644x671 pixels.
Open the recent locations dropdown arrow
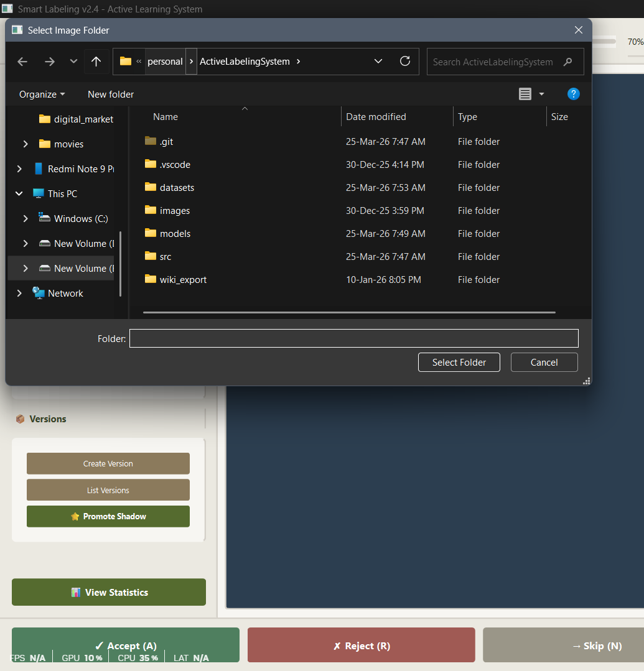[x=73, y=61]
